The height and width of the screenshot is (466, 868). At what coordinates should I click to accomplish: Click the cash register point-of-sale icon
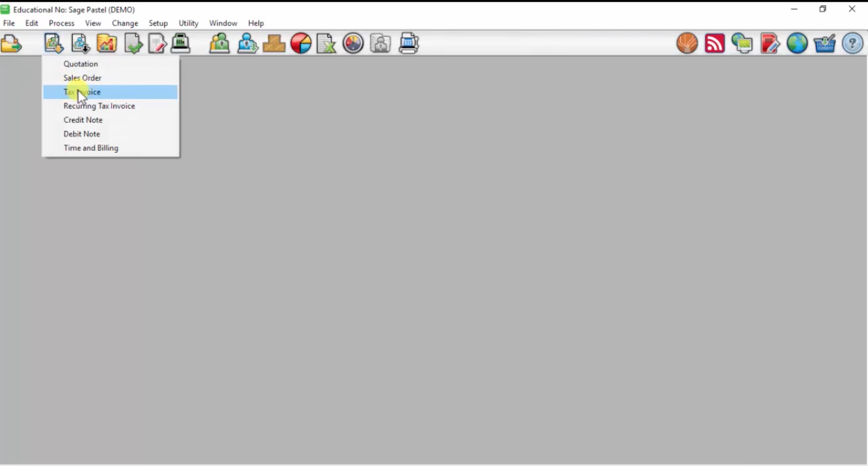180,43
